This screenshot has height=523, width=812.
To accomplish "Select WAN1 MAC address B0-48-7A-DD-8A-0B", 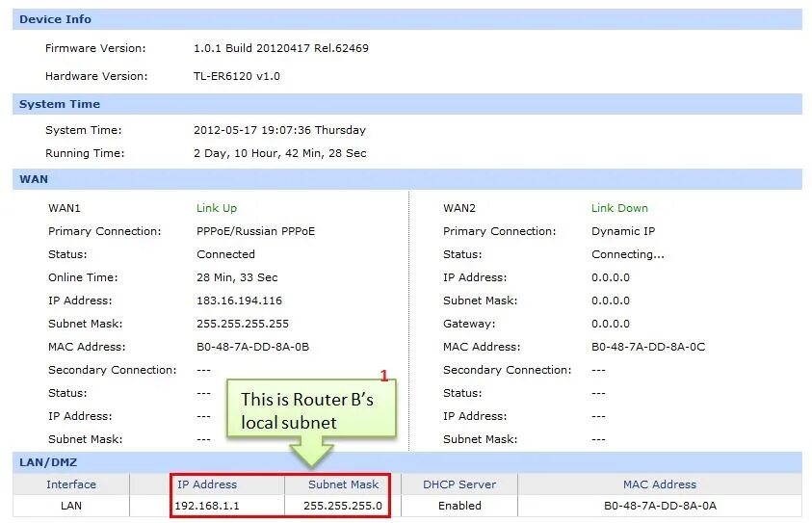I will point(252,347).
